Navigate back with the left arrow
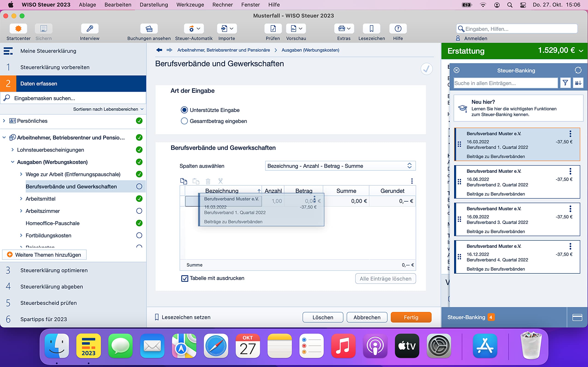588x367 pixels. (159, 50)
